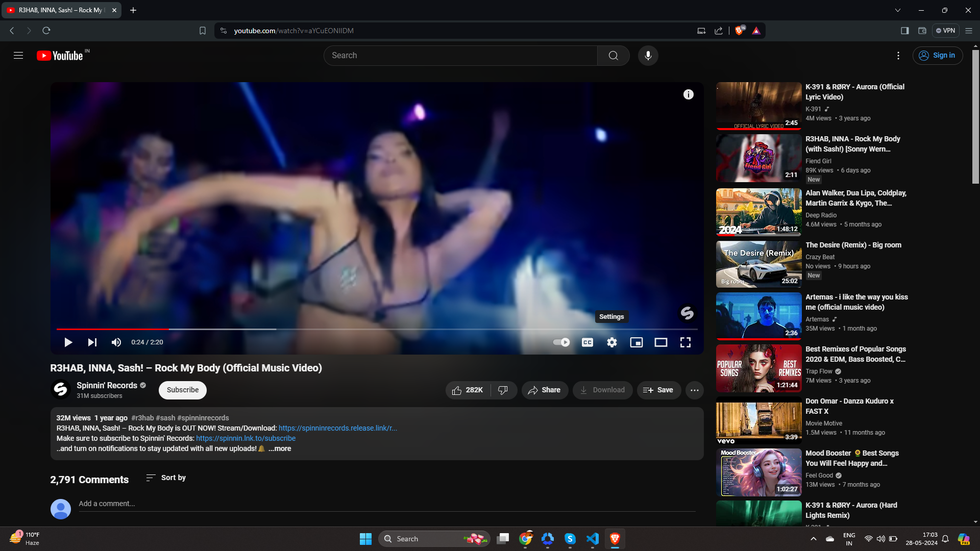Save video to playlist
This screenshot has width=980, height=551.
click(x=658, y=390)
